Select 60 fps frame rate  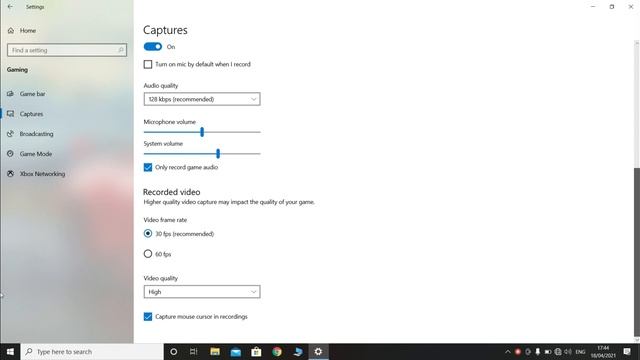[148, 254]
